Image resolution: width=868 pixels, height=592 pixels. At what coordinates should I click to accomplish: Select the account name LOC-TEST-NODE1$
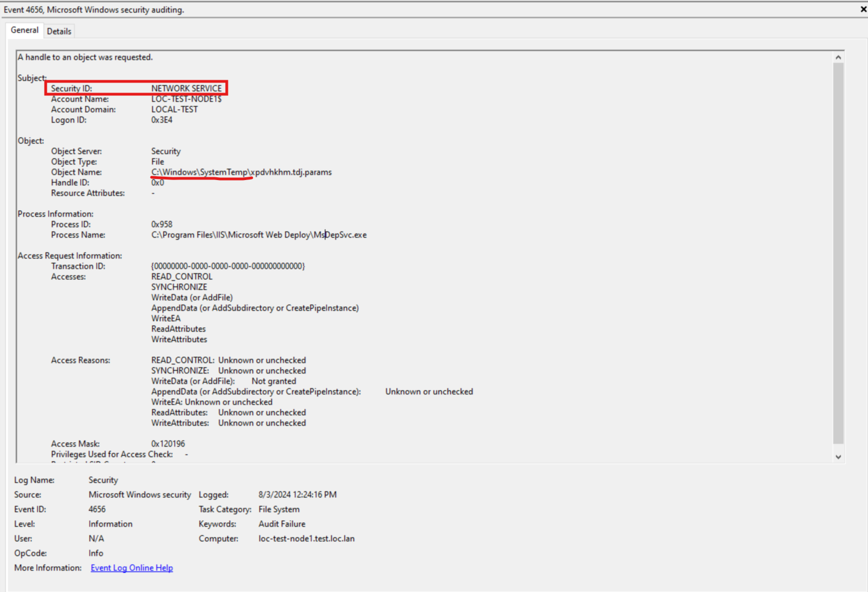tap(186, 99)
